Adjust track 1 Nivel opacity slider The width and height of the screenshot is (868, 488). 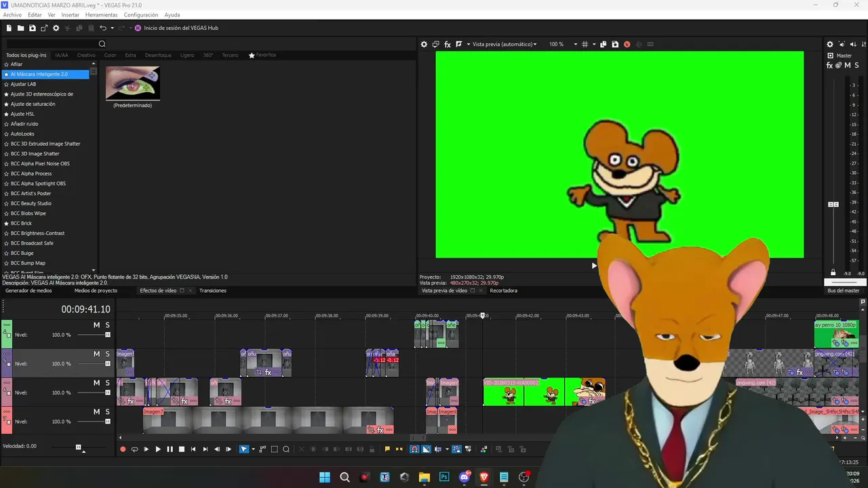click(107, 335)
